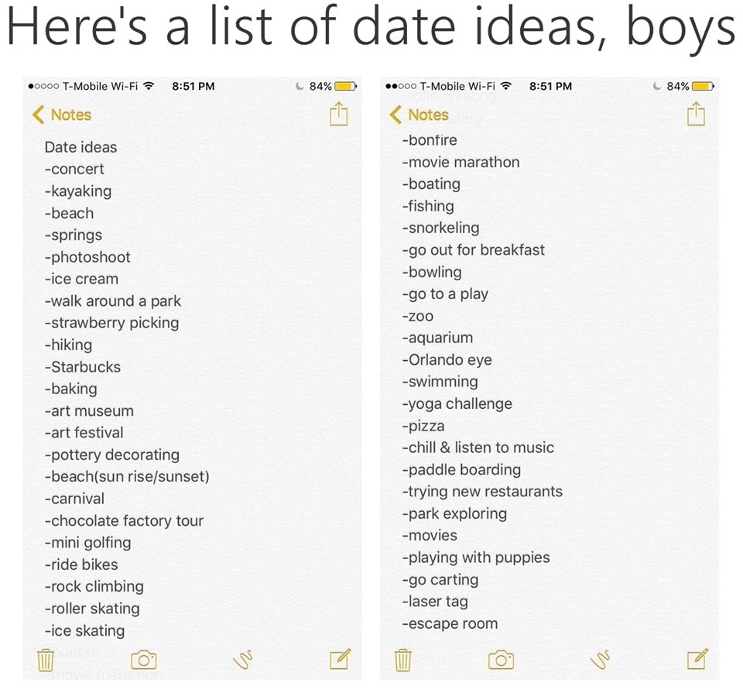
Task: Tap the share icon in left note
Action: pos(339,114)
